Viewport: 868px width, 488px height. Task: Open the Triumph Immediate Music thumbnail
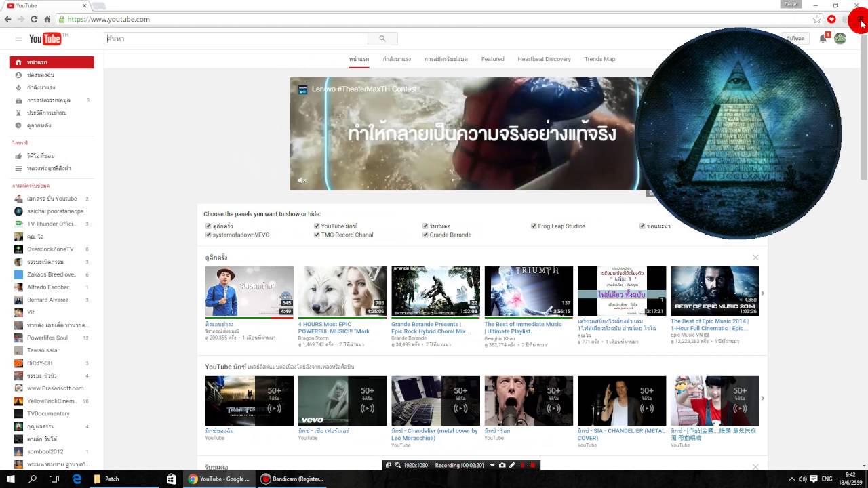[528, 291]
